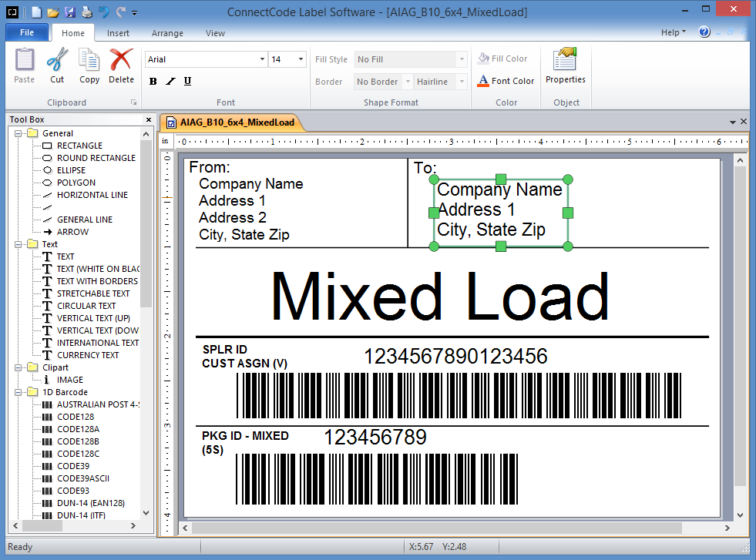Click the Paste clipboard icon
The height and width of the screenshot is (560, 756).
24,60
